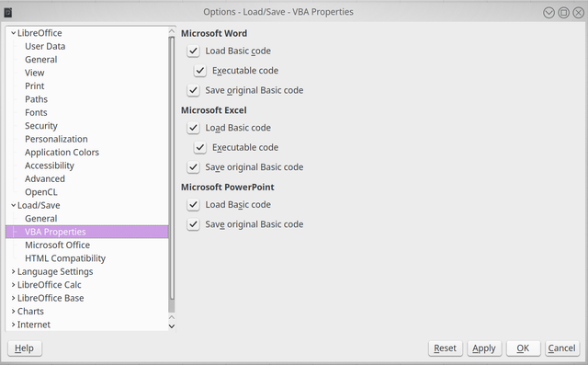Collapse the Load/Save tree node
The width and height of the screenshot is (588, 365).
coord(14,205)
